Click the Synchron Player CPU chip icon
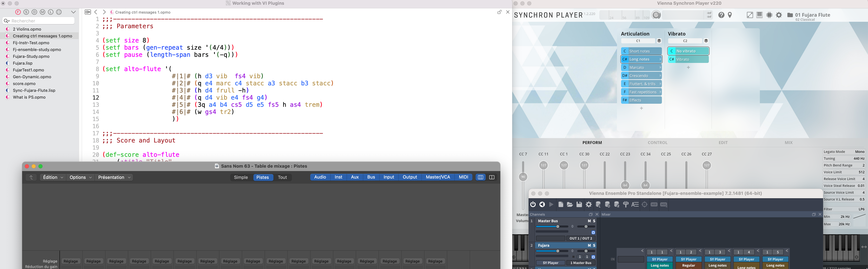The image size is (868, 269). coord(769,15)
